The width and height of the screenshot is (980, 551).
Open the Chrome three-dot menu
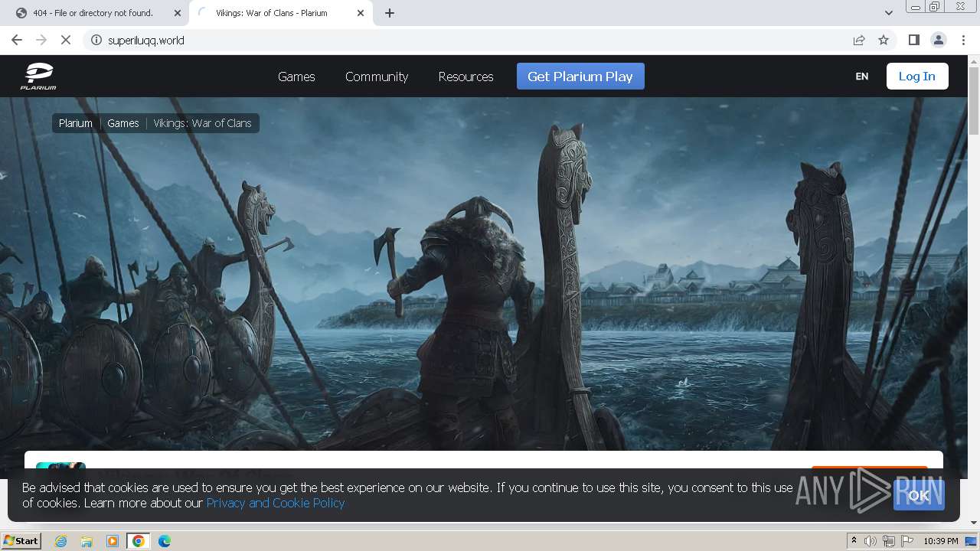click(x=963, y=40)
